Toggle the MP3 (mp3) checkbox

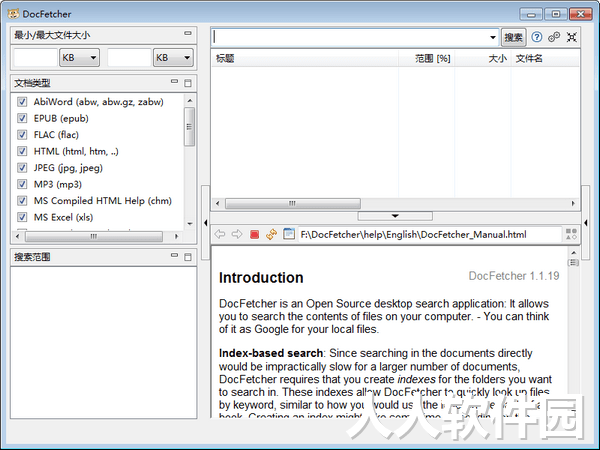(x=22, y=184)
